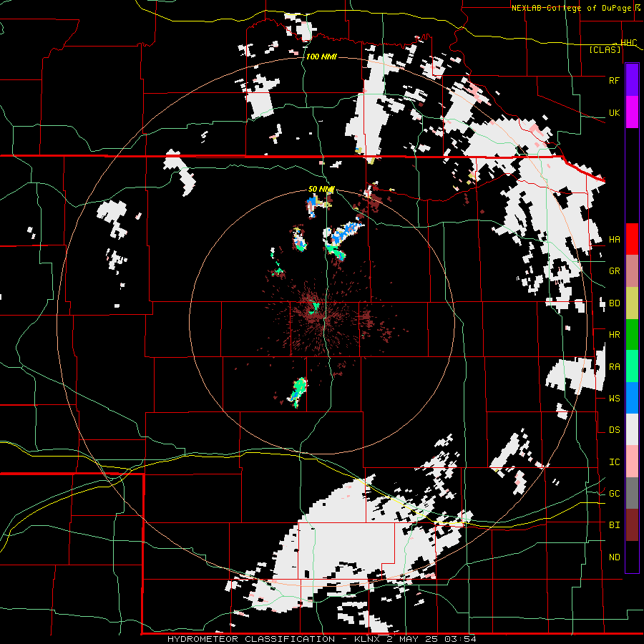Click the dark brown BI legend swatch
The width and height of the screenshot is (644, 644).
click(x=632, y=525)
